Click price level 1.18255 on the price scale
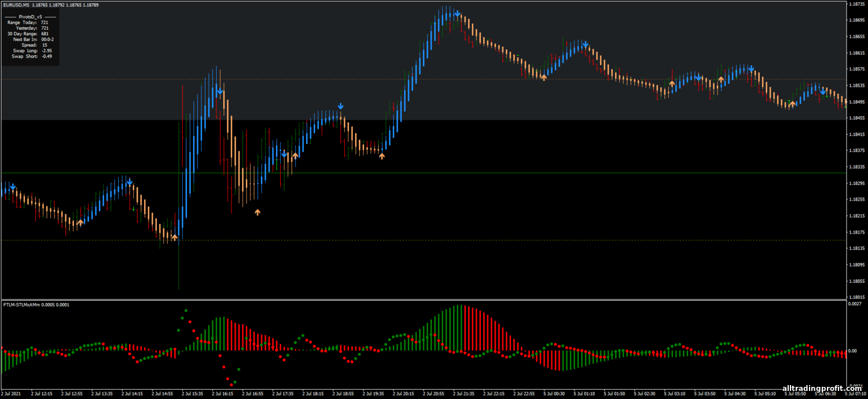Screen dimensions: 868x399 coord(857,199)
